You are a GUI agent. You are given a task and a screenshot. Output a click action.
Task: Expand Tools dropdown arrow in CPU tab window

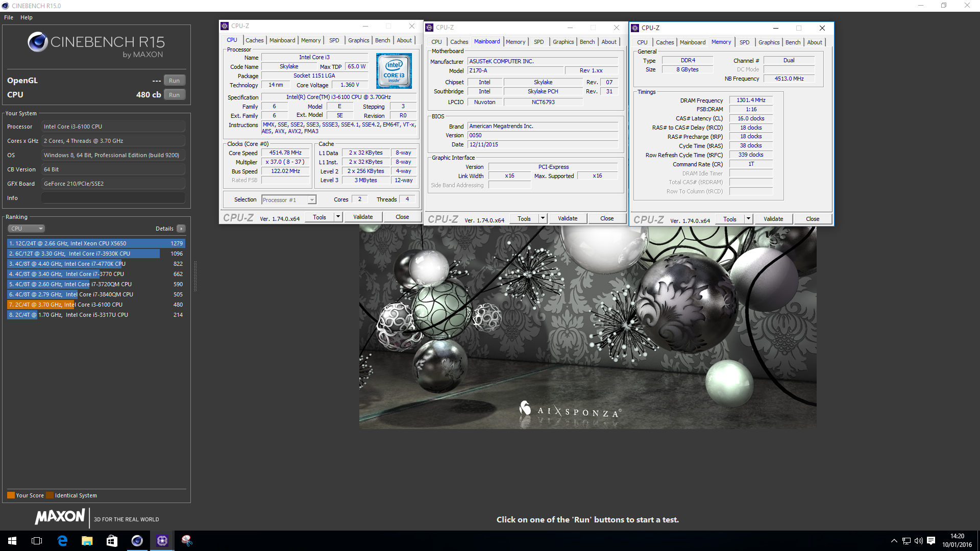338,217
